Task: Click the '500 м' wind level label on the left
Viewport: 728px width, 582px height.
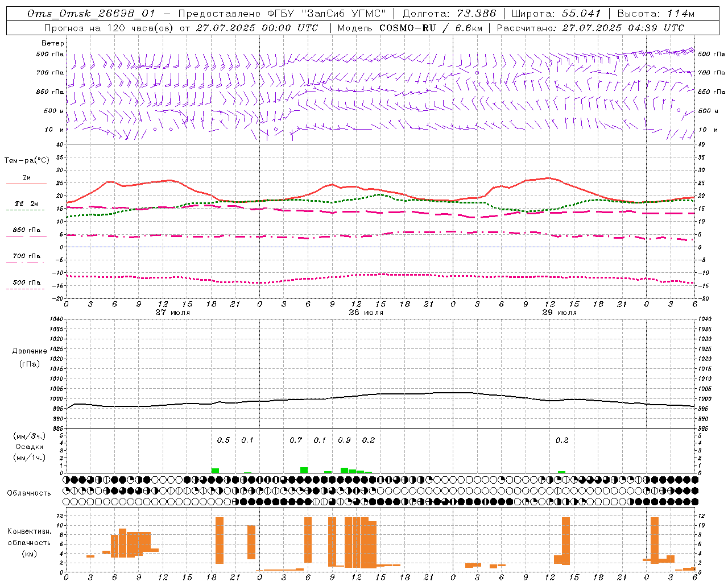Action: point(54,111)
